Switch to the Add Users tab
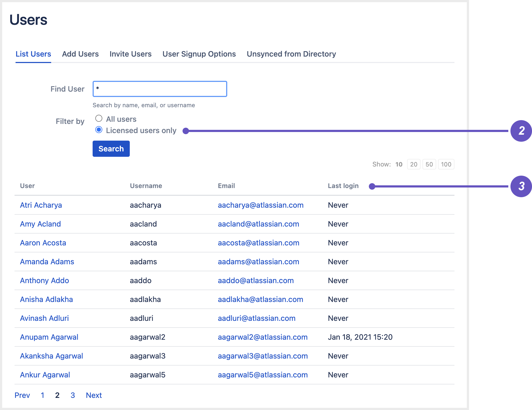Image resolution: width=532 pixels, height=410 pixels. click(x=80, y=54)
